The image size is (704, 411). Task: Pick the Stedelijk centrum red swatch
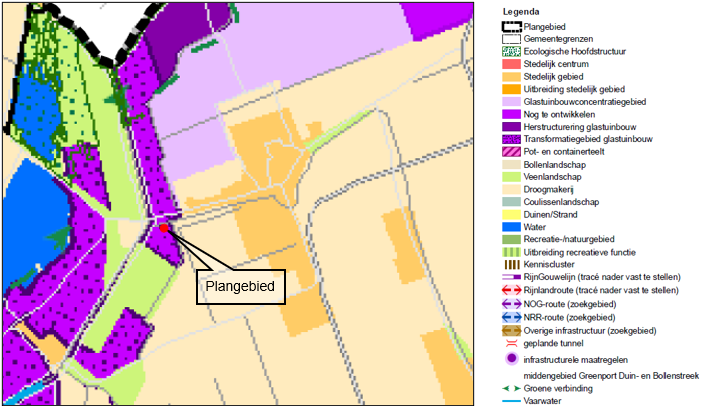tap(511, 64)
